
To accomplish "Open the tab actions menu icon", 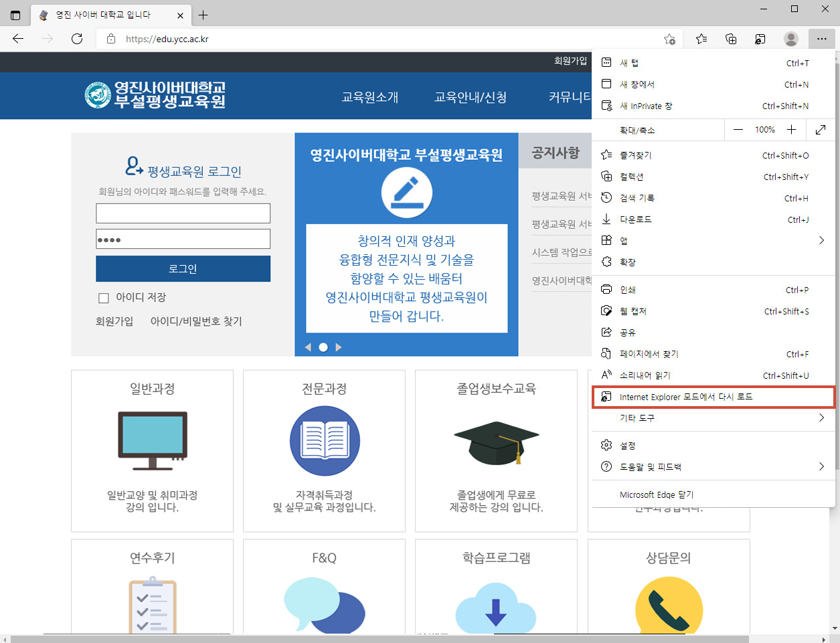I will coord(15,15).
